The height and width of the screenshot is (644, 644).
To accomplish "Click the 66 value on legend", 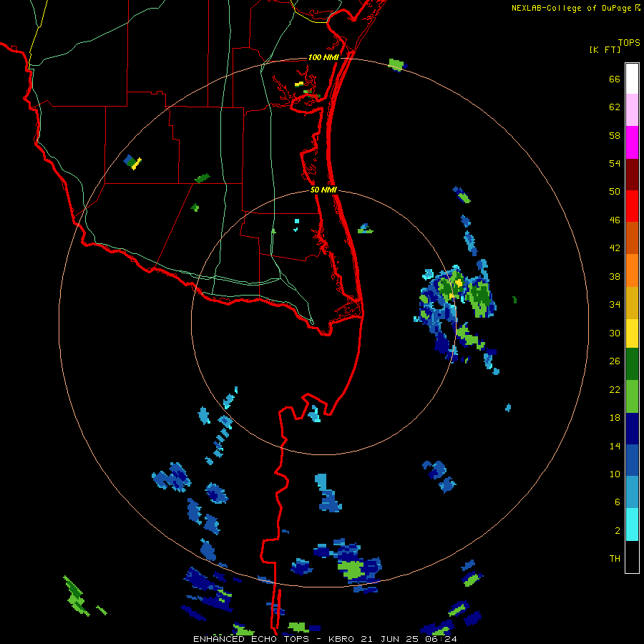I will [x=615, y=79].
